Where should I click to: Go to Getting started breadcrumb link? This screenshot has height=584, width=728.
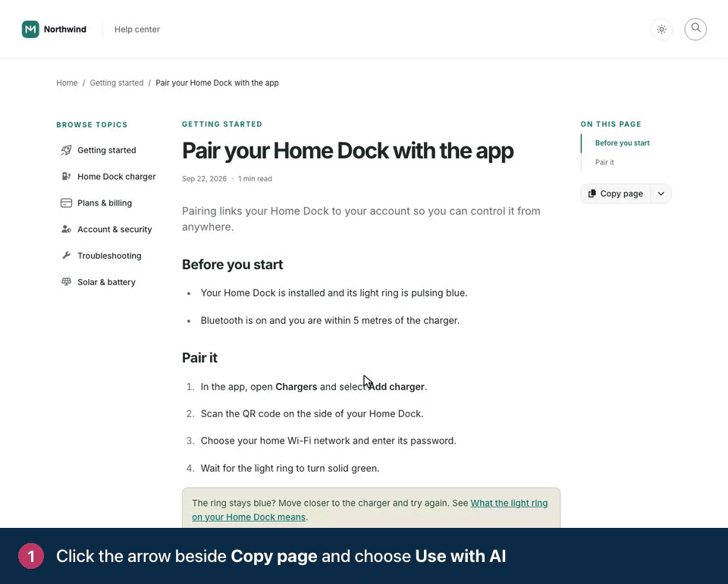click(117, 83)
